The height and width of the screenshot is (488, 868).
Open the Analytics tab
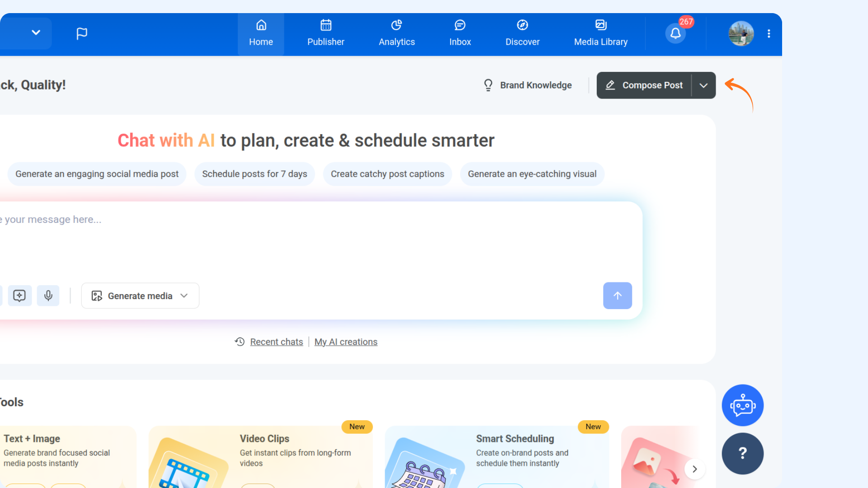coord(396,34)
